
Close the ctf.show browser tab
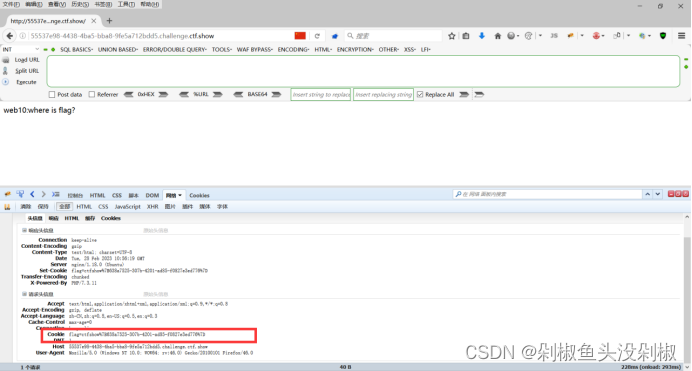coord(94,21)
